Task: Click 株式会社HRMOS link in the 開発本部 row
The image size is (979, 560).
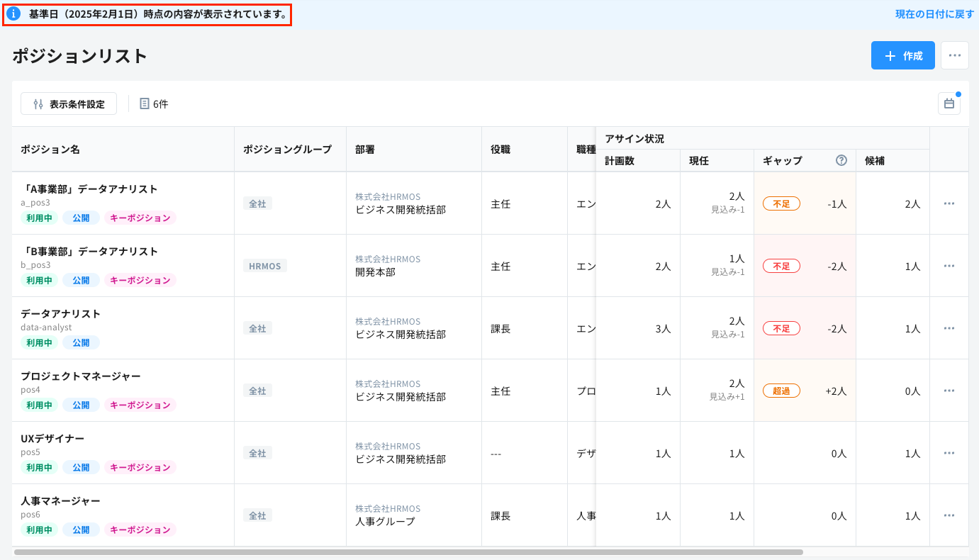Action: [x=387, y=259]
